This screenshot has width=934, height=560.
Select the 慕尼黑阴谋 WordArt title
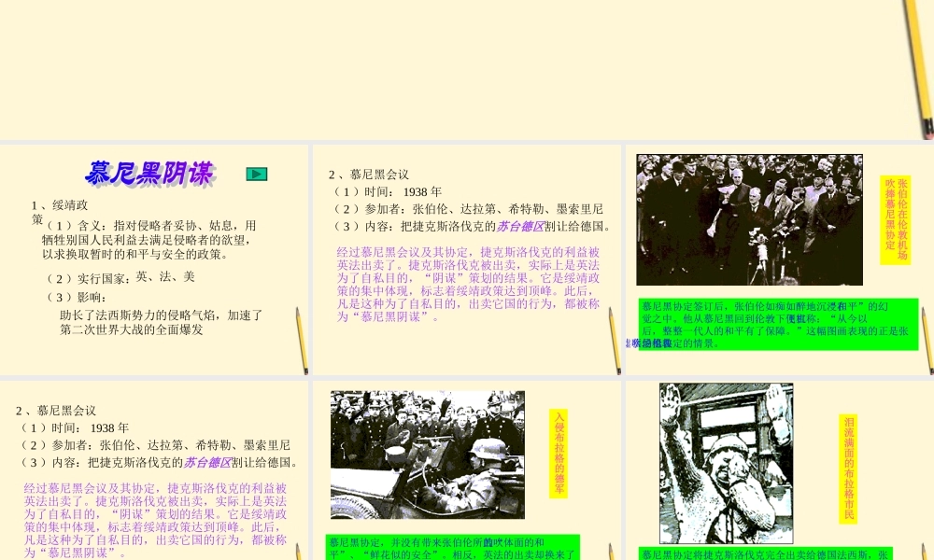point(150,174)
